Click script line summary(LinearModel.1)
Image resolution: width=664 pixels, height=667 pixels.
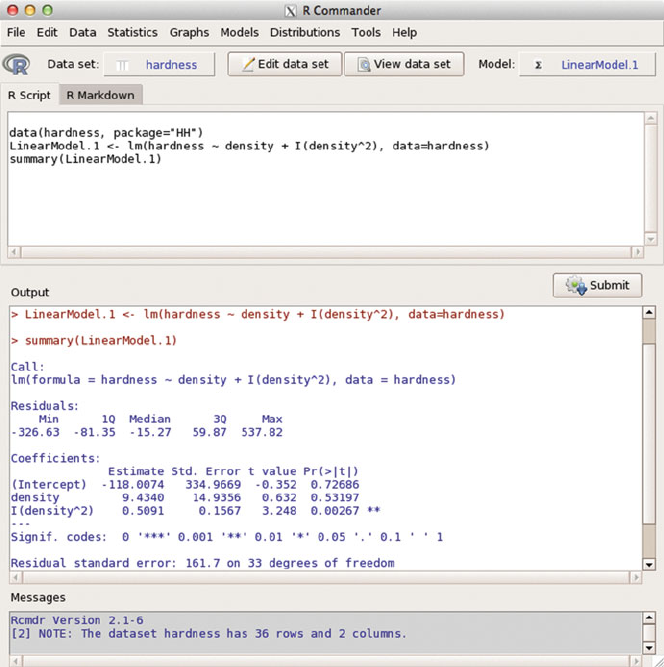tap(85, 159)
